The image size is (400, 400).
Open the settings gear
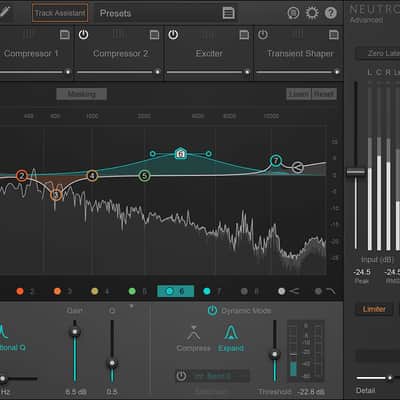(x=312, y=13)
